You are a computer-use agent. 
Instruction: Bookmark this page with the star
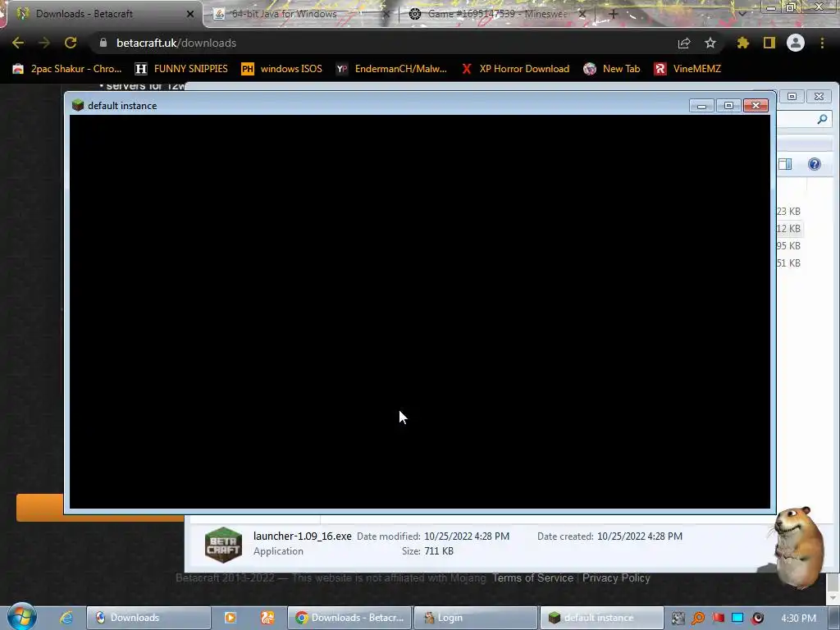coord(710,43)
